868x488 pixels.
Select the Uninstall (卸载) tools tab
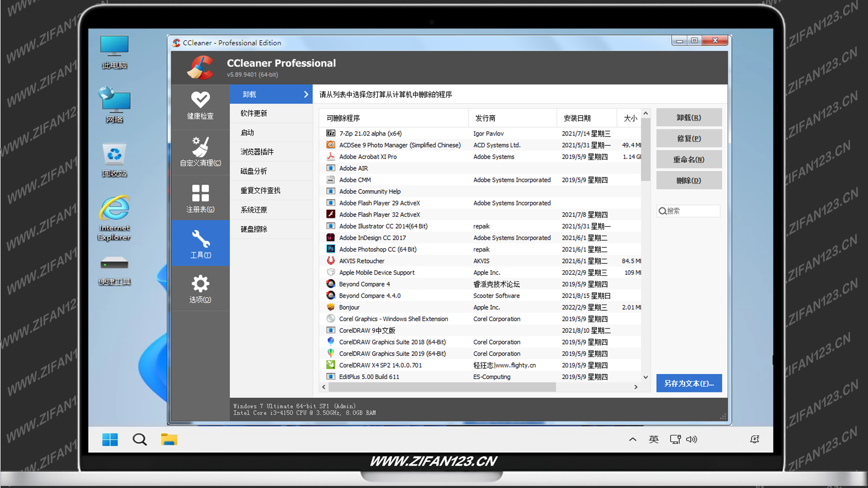(x=271, y=95)
